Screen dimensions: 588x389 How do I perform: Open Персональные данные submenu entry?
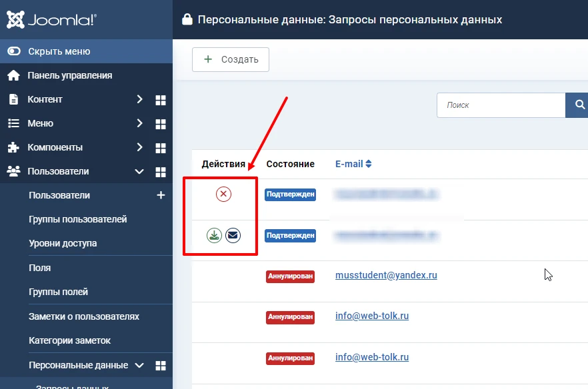click(79, 365)
